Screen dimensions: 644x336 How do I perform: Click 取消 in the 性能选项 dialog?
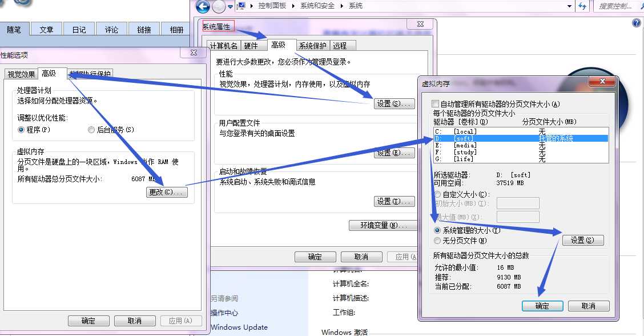coord(135,321)
